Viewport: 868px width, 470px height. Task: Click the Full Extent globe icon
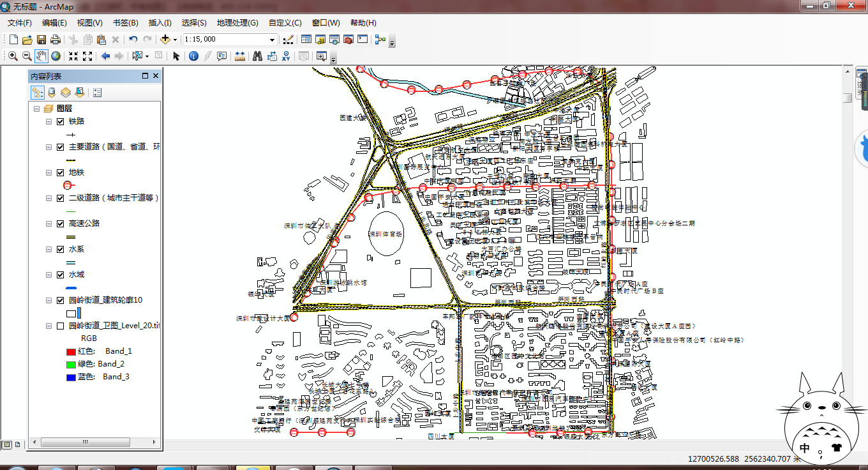[56, 56]
